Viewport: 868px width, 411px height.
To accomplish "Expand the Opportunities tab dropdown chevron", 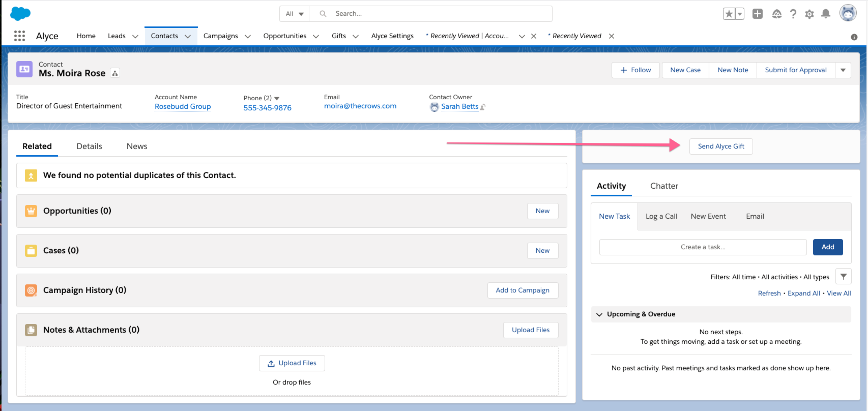I will point(316,36).
